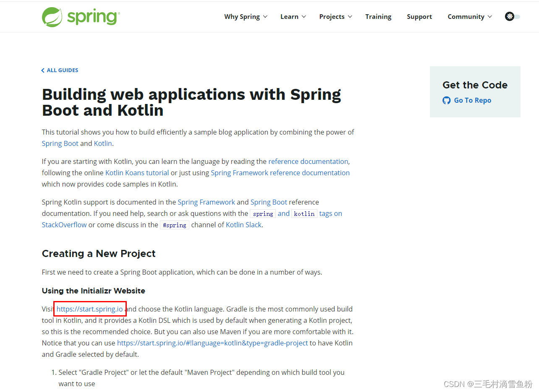The height and width of the screenshot is (392, 539).
Task: Click Spring Boot link before 'reference documentation'
Action: [x=269, y=202]
